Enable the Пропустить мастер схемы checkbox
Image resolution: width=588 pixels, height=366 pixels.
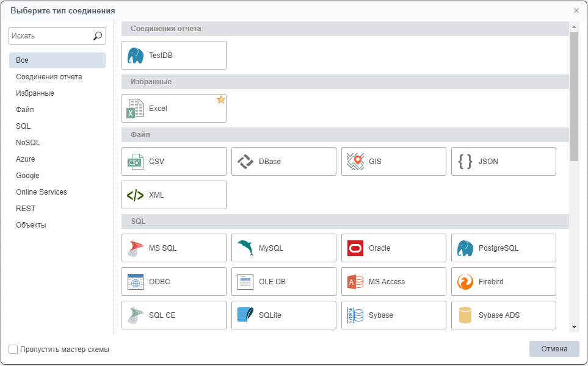pos(13,350)
